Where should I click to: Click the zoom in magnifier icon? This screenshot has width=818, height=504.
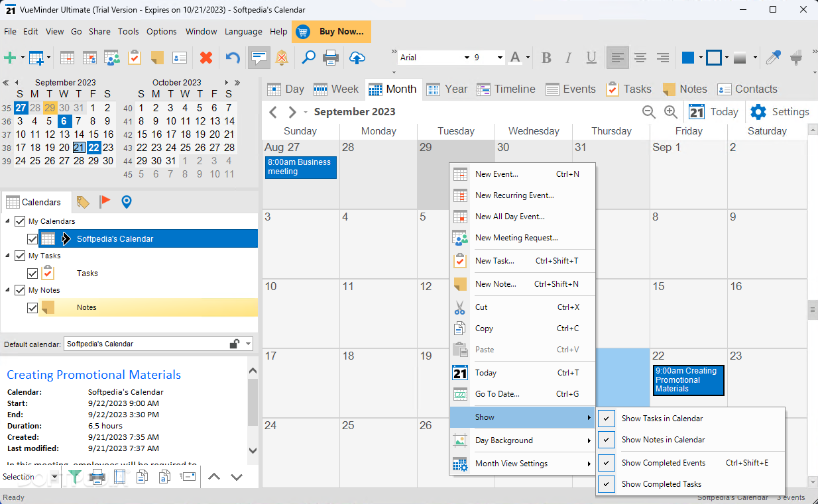coord(670,112)
